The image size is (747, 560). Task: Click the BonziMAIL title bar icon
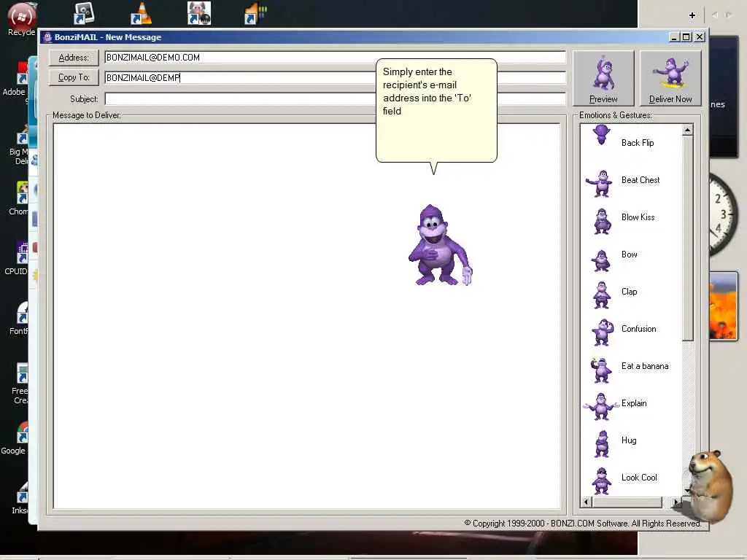47,37
